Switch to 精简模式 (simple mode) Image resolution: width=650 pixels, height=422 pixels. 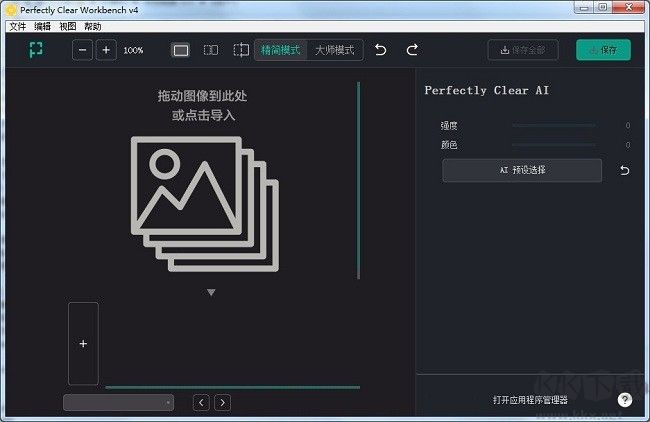281,50
